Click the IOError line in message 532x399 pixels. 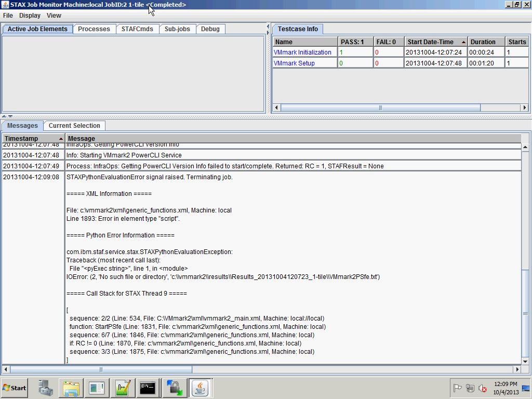point(223,277)
